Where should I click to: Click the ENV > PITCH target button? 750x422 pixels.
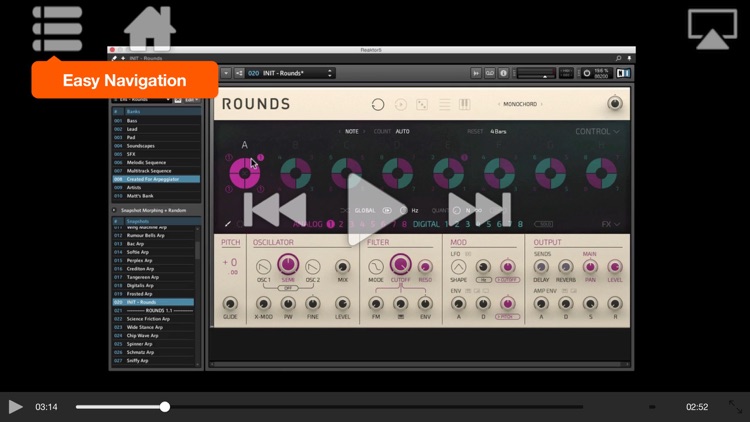(x=507, y=316)
